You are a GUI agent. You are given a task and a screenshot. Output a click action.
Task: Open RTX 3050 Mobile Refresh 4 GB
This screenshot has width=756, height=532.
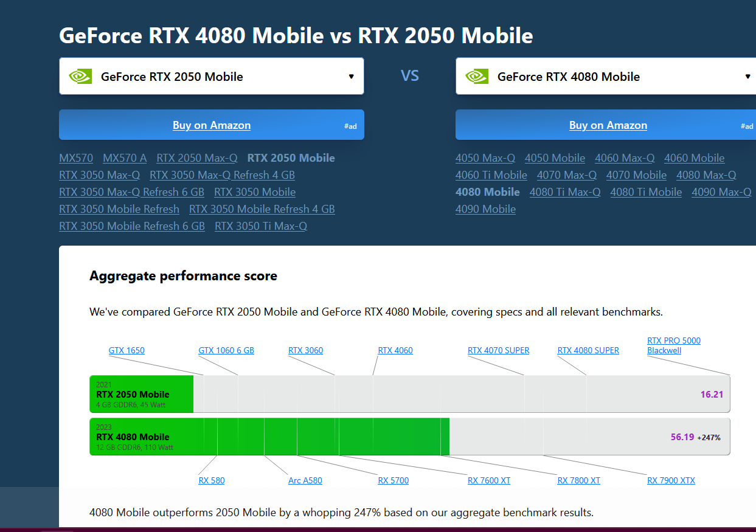pos(262,209)
